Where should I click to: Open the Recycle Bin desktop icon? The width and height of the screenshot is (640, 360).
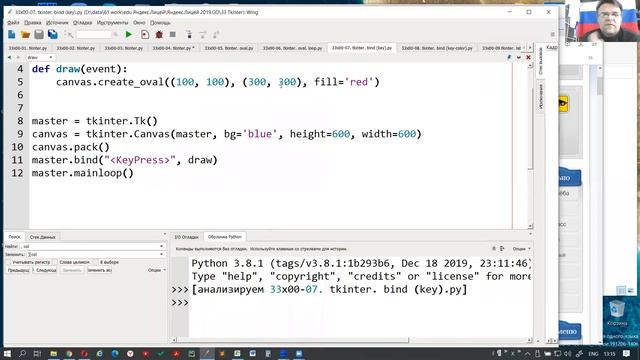(616, 313)
